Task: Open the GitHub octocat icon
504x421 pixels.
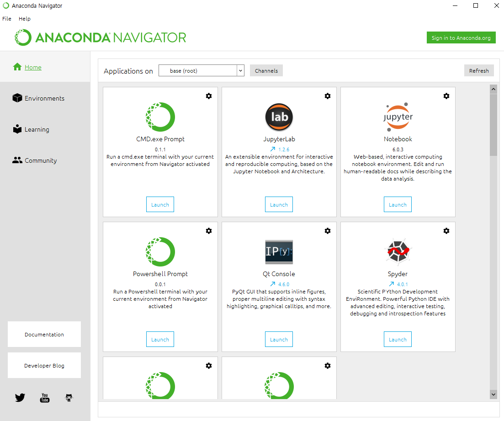Action: coord(69,398)
